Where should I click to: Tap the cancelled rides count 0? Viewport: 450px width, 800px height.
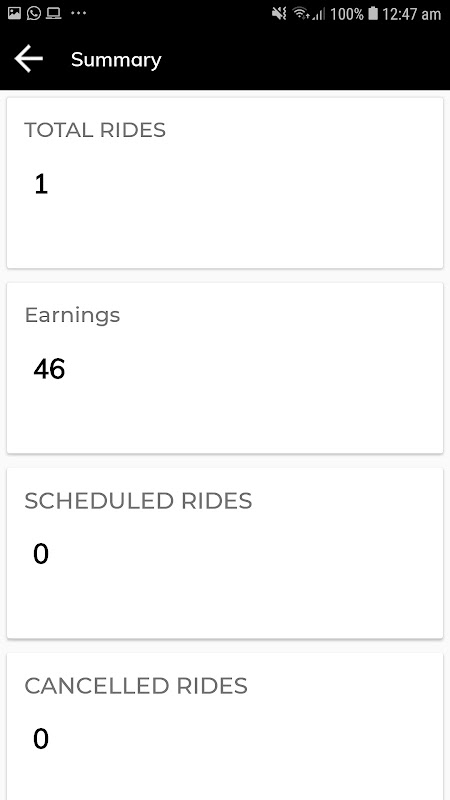pos(41,739)
